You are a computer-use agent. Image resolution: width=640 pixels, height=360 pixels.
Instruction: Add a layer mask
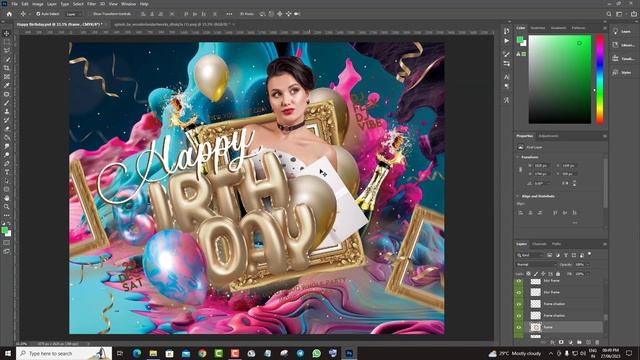pyautogui.click(x=561, y=342)
